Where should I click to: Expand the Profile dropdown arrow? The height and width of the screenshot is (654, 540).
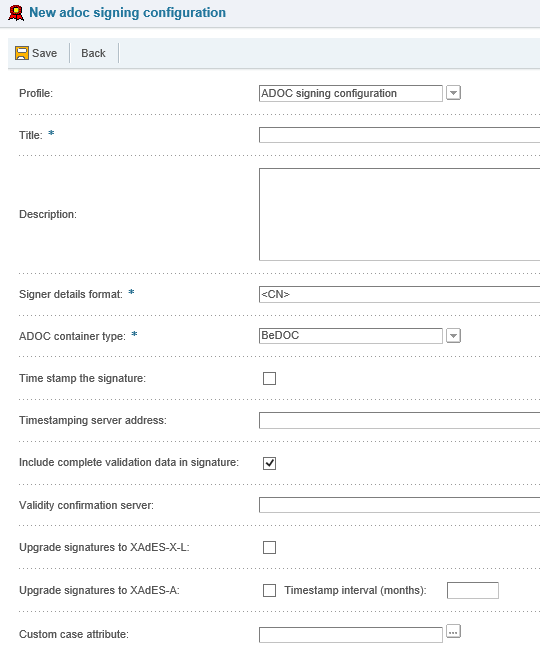tap(453, 93)
